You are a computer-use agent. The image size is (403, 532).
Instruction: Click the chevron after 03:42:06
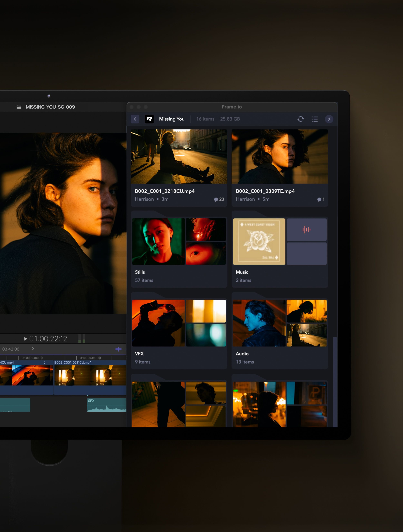click(x=33, y=349)
